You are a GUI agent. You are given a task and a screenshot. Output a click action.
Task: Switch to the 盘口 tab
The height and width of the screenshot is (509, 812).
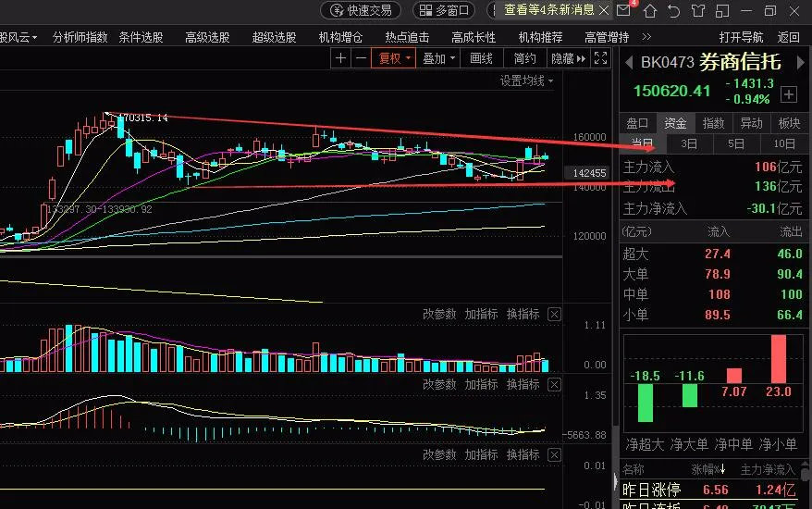(x=637, y=123)
